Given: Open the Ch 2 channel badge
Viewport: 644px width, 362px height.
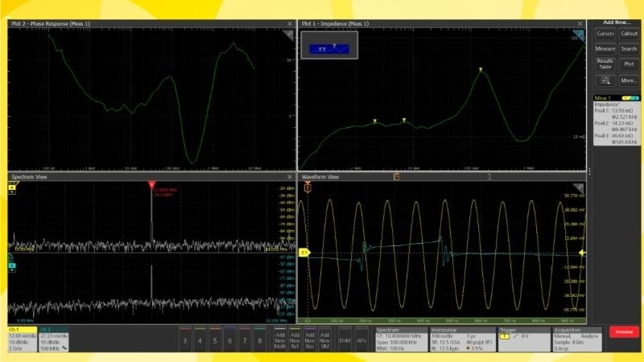Looking at the screenshot, I should tap(53, 339).
